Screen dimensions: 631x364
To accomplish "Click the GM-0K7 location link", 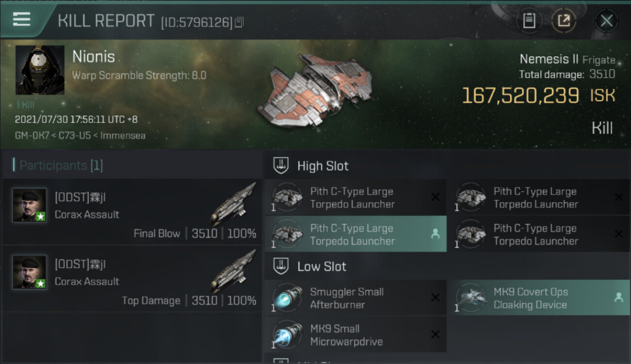I will click(33, 135).
